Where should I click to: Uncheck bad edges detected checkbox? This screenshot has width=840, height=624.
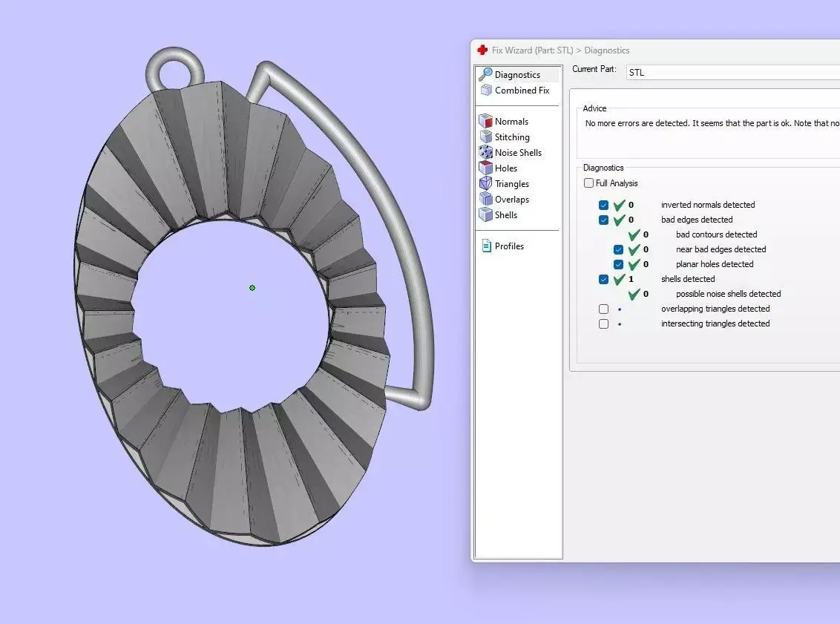[604, 220]
